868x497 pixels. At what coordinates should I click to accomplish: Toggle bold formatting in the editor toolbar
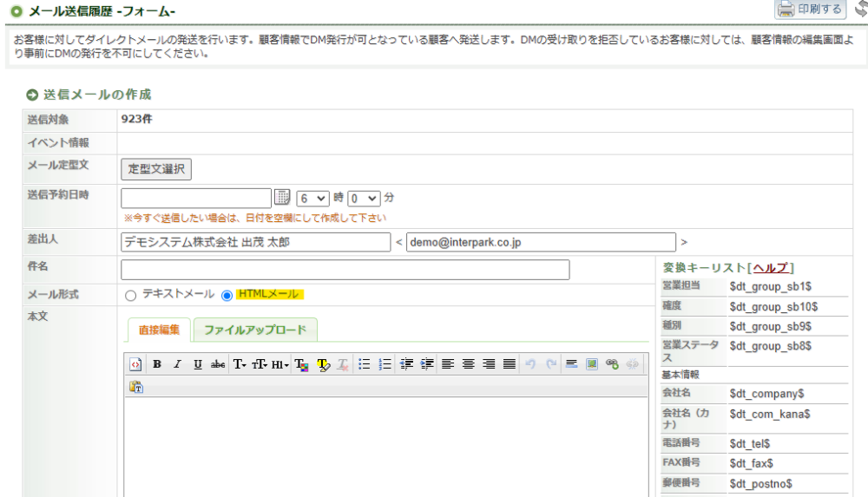point(157,365)
